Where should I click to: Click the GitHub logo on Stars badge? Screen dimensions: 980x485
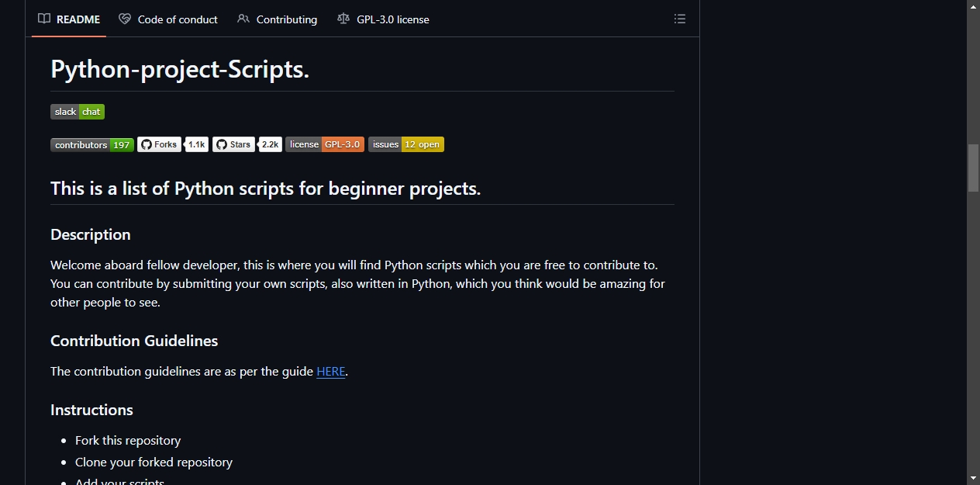pyautogui.click(x=221, y=144)
